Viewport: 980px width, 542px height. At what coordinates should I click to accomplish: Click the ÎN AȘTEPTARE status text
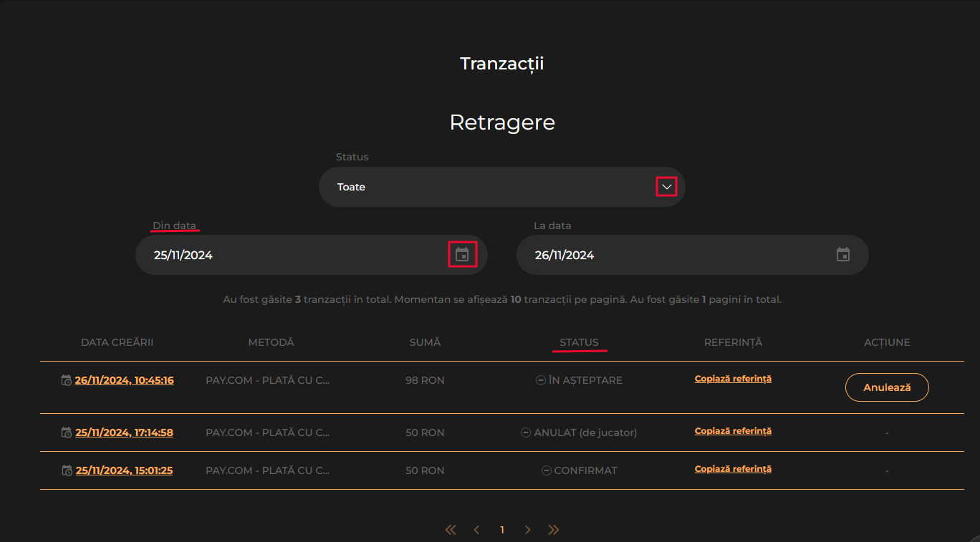(585, 380)
